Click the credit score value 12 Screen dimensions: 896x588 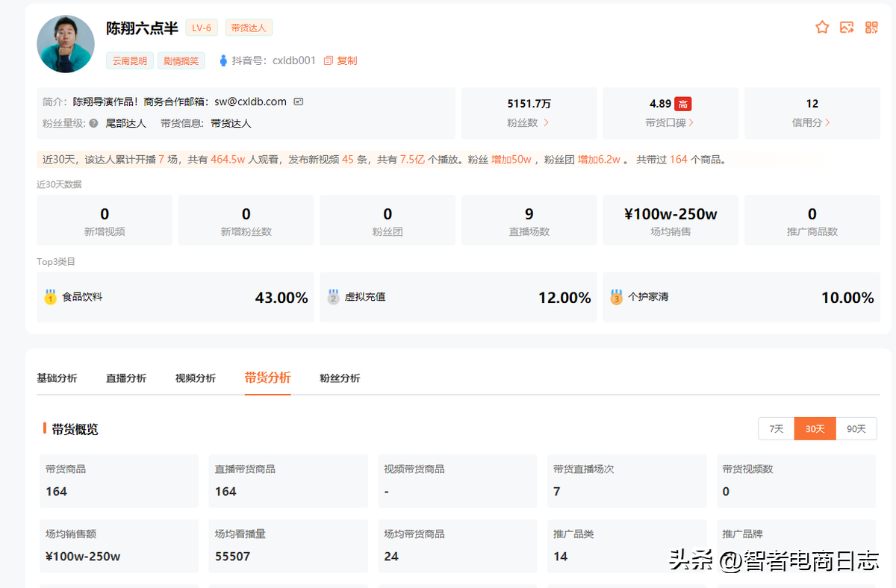812,104
